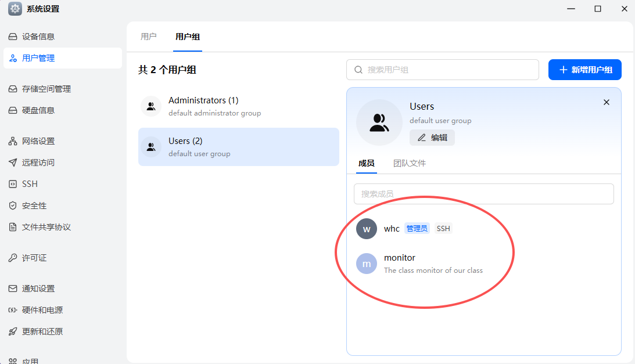Viewport: 635px width, 364px height.
Task: Click the 通知设置 envelope icon
Action: coord(13,289)
